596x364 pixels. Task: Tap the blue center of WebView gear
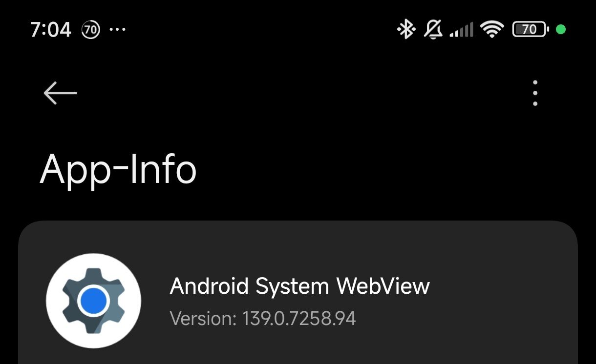tap(93, 300)
